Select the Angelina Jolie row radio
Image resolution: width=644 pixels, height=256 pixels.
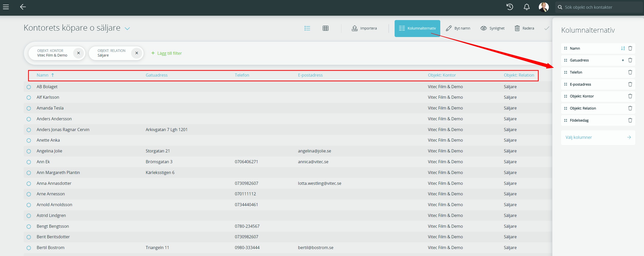pos(29,151)
